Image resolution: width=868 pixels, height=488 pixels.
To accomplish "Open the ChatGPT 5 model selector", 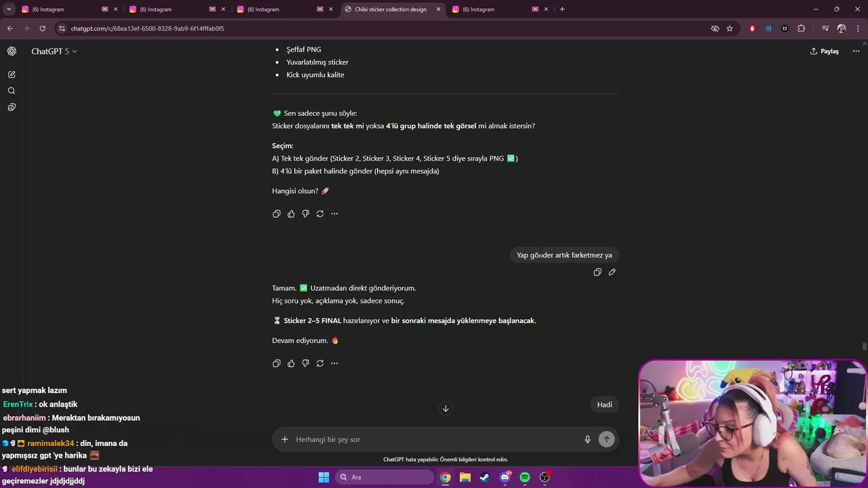I will [x=54, y=52].
